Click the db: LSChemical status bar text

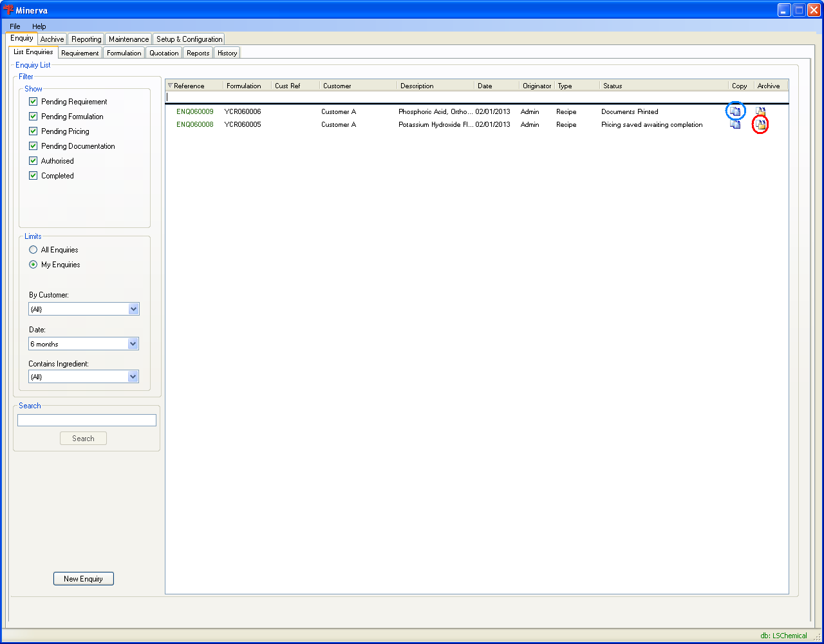(783, 636)
